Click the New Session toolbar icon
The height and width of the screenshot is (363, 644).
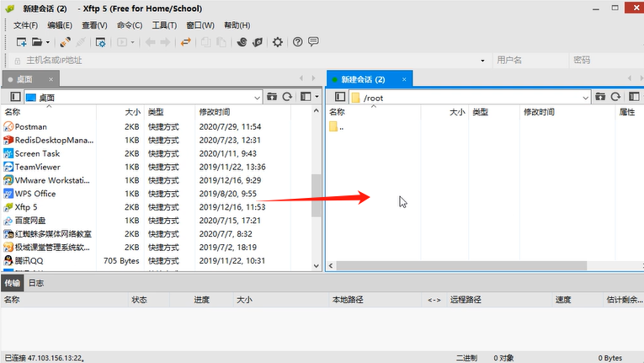pos(21,42)
